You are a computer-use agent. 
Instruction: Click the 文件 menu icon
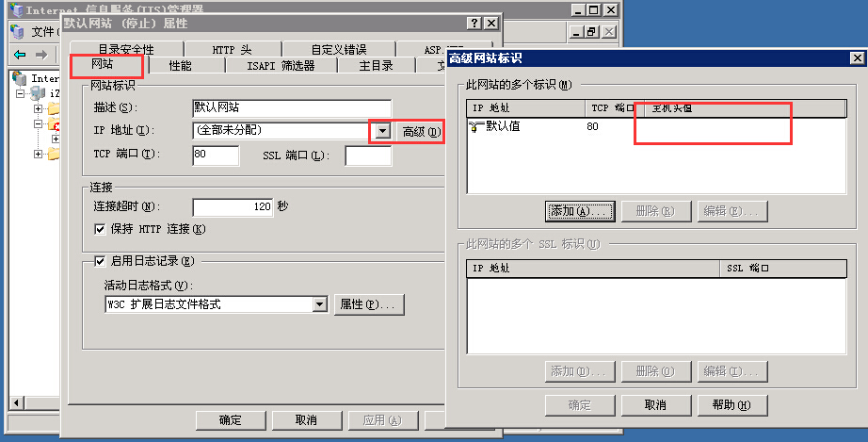tap(18, 32)
